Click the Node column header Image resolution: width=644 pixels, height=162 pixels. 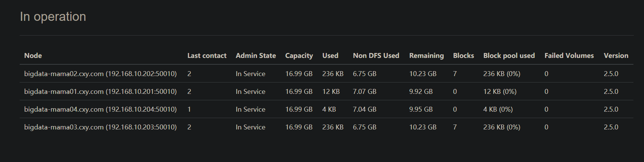33,56
